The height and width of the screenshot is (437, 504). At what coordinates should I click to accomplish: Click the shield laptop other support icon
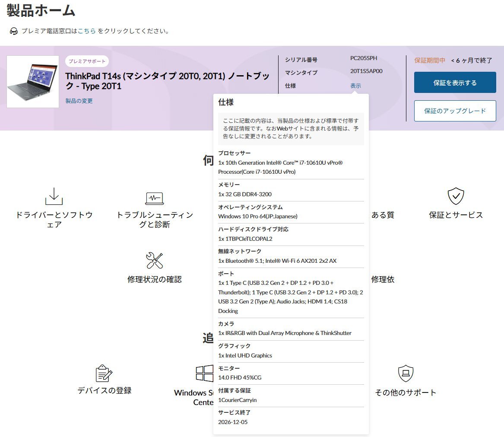[x=406, y=373]
